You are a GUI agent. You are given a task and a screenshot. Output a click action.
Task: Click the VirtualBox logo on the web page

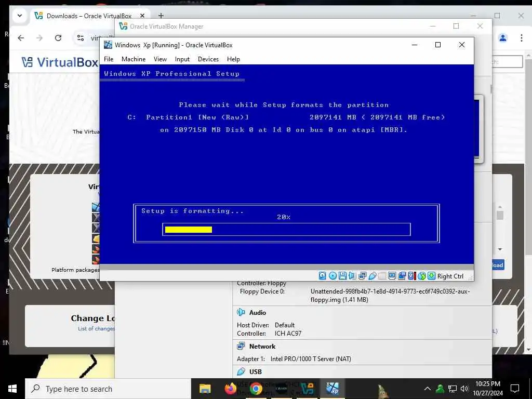coord(60,62)
